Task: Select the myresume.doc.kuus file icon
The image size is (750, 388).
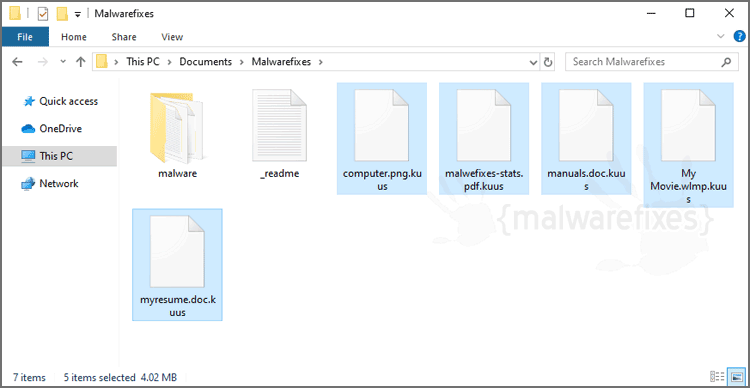Action: [x=177, y=252]
